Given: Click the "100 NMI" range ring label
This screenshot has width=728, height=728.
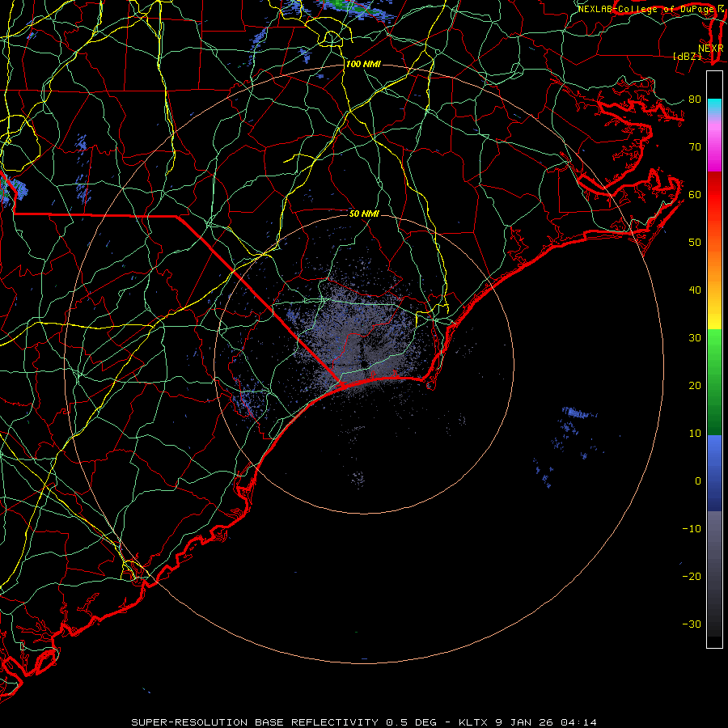Looking at the screenshot, I should 363,64.
